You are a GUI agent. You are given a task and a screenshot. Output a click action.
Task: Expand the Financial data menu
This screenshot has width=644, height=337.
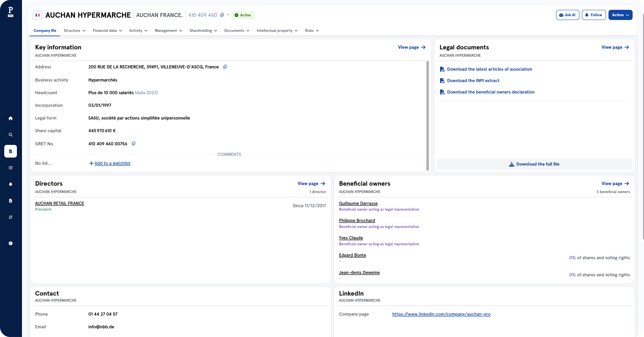107,30
